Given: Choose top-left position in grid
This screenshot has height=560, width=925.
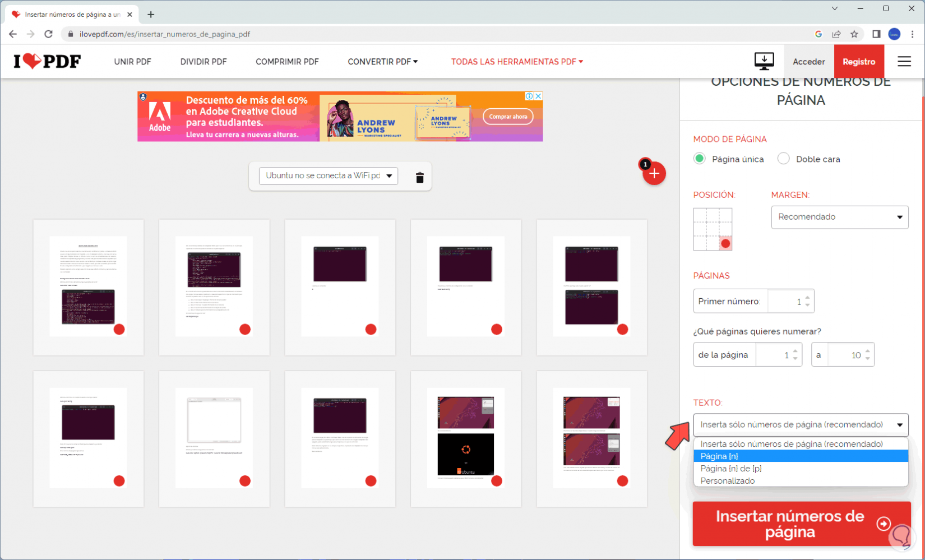Looking at the screenshot, I should (x=700, y=215).
